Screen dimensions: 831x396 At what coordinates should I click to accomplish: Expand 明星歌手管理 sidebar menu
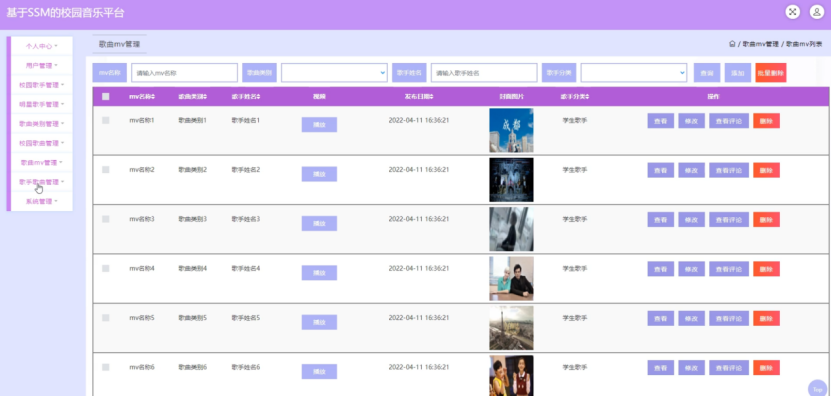[41, 104]
